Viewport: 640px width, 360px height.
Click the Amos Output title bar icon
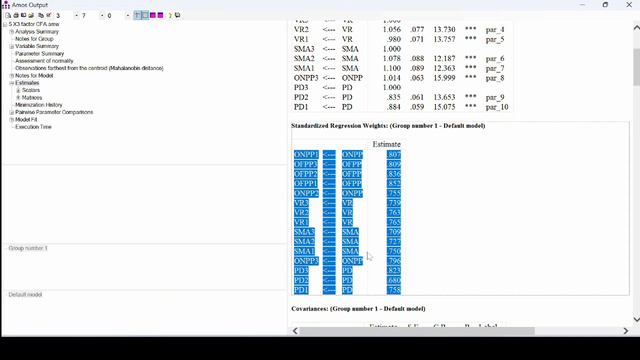6,5
